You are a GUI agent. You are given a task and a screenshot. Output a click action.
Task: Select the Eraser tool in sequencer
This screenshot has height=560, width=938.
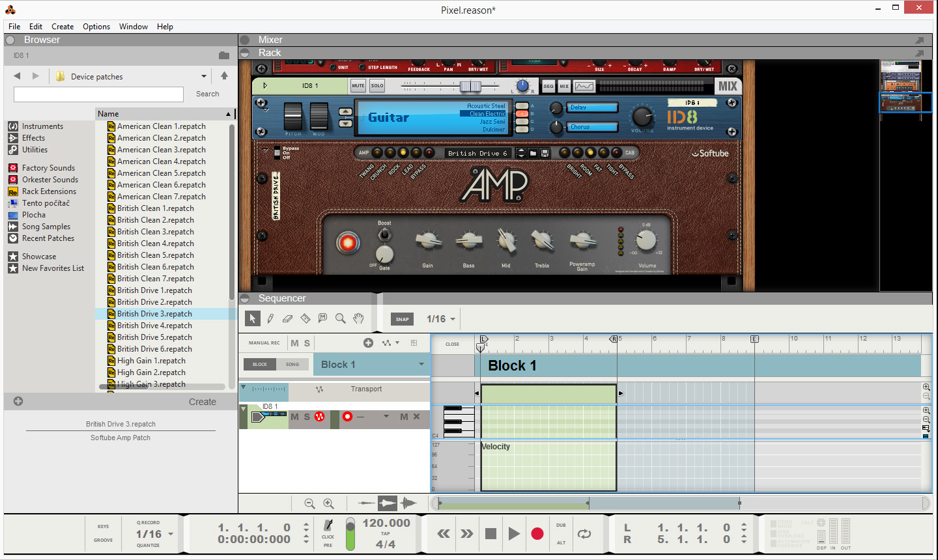pyautogui.click(x=287, y=318)
